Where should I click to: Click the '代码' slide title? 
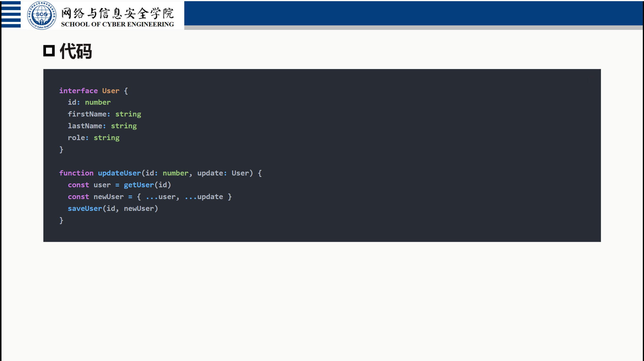tap(76, 51)
